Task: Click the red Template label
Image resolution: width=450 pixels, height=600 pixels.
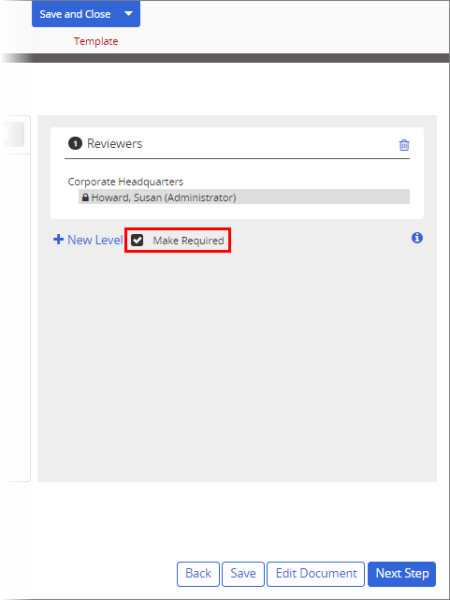Action: pos(96,41)
